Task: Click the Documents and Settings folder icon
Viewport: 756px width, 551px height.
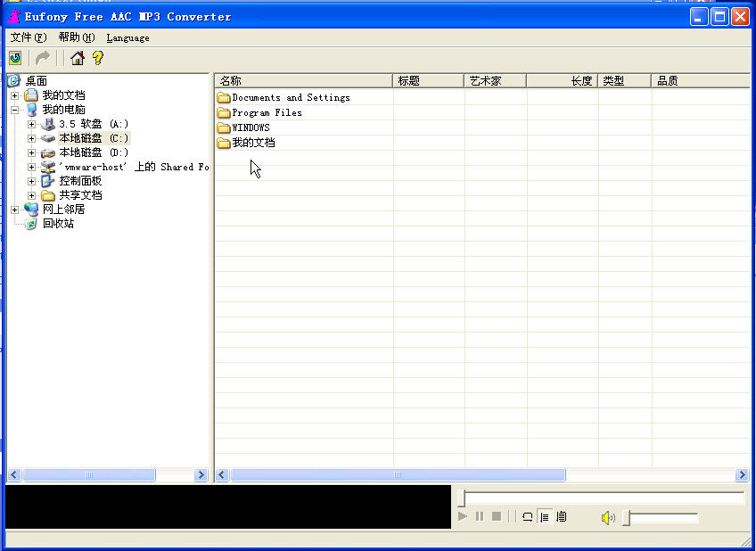Action: click(x=223, y=98)
